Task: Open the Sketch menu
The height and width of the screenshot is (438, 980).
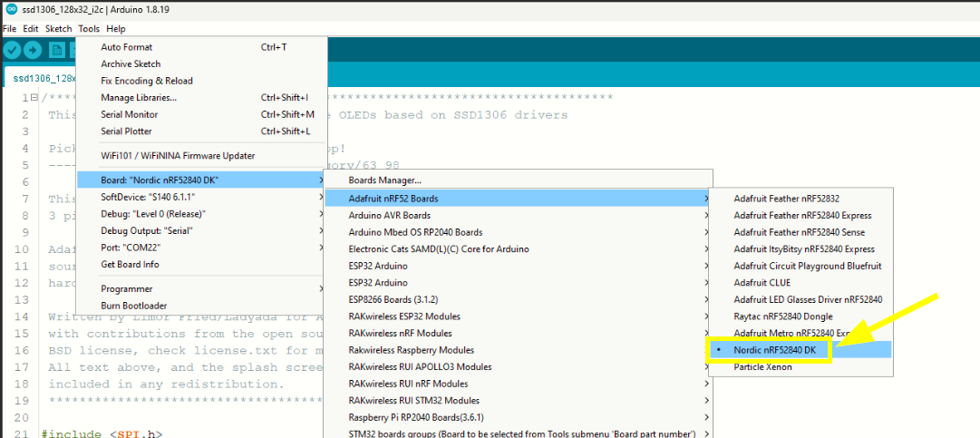Action: pos(59,29)
